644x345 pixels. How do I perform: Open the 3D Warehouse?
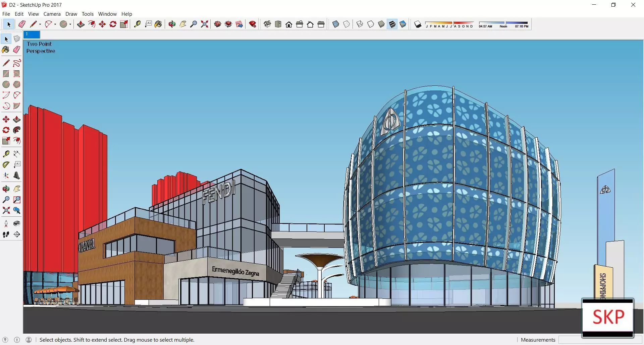click(218, 24)
